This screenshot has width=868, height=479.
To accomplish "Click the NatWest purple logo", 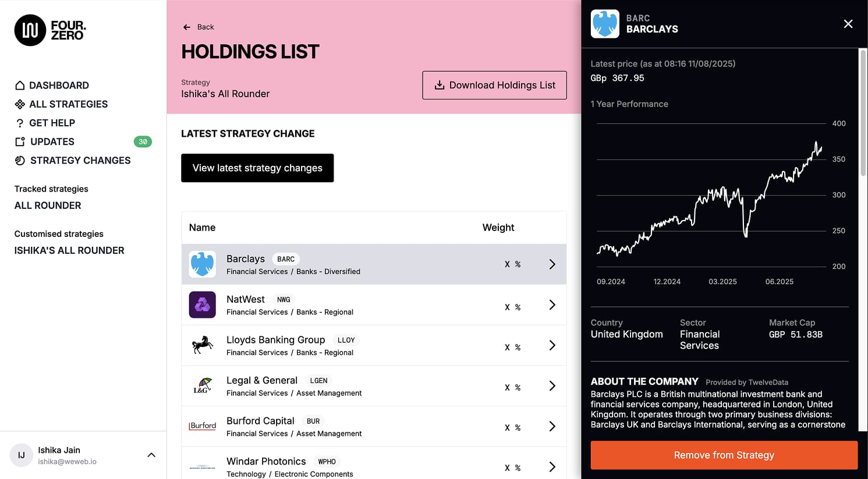I will click(203, 304).
